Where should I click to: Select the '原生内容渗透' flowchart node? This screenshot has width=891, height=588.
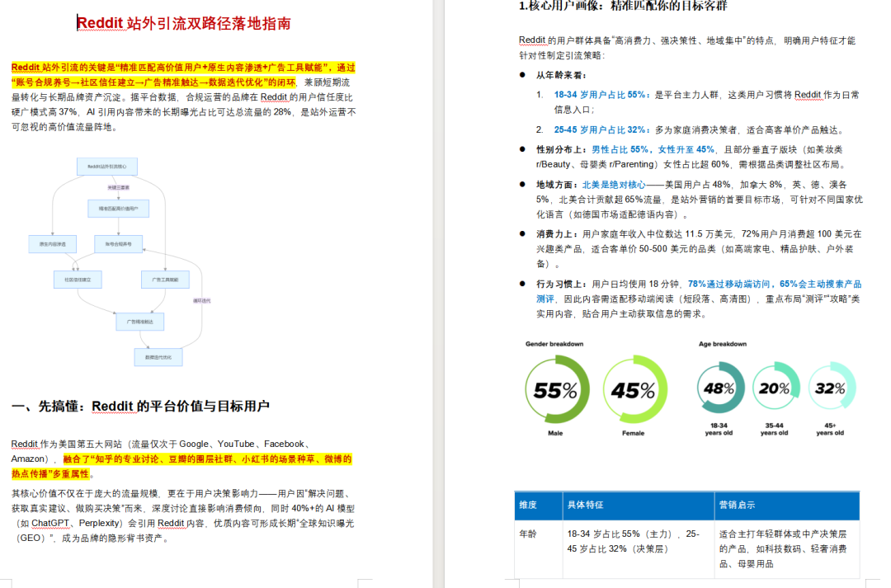pos(52,242)
